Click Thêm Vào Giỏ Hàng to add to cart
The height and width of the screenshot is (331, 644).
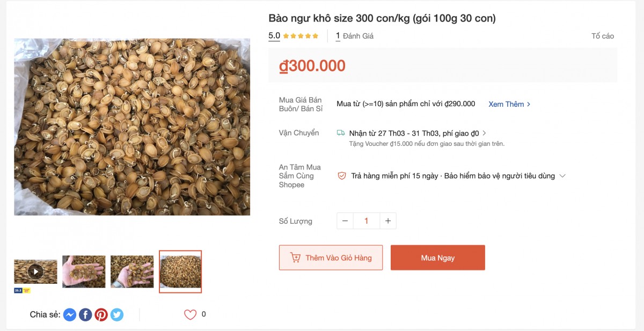(331, 258)
